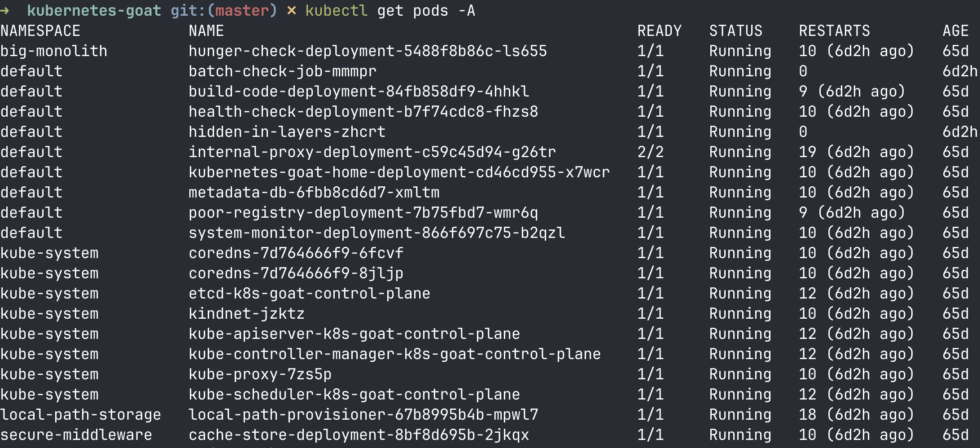Select pod name hidden-in-layers-zhcrt
This screenshot has height=448, width=980.
(x=287, y=132)
